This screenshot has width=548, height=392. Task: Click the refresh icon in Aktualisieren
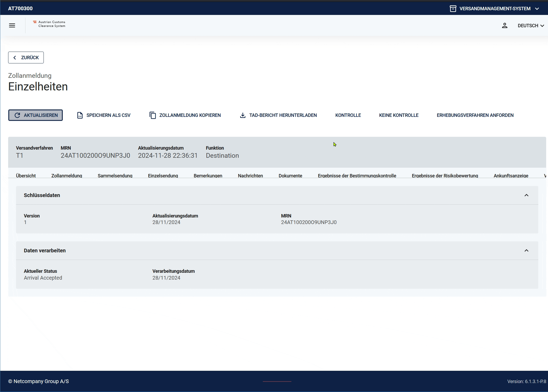point(17,115)
